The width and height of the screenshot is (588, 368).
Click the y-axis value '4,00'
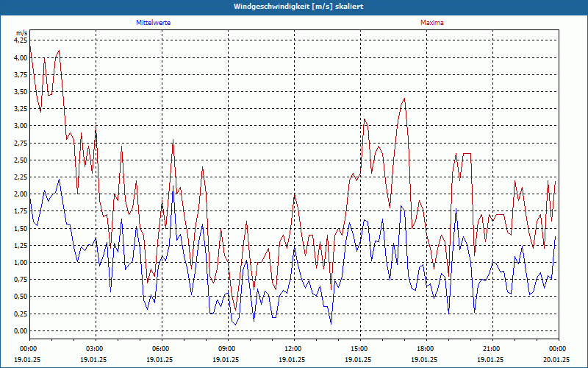(21, 57)
